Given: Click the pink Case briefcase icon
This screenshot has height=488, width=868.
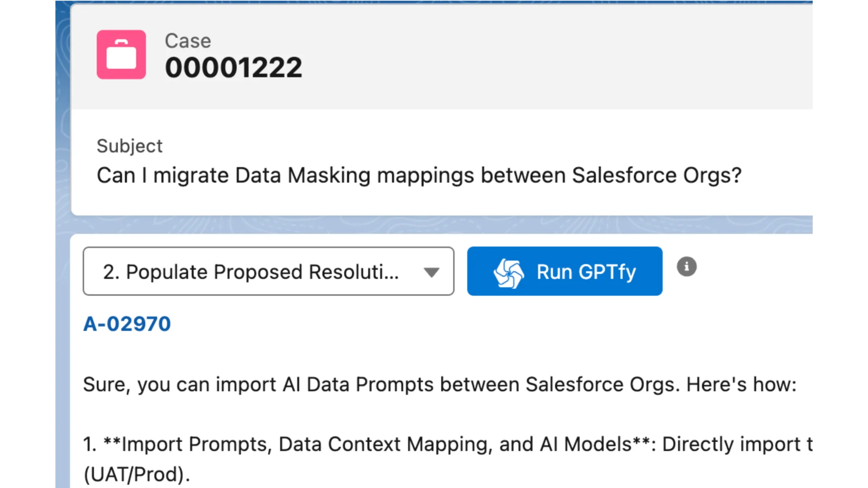Looking at the screenshot, I should 121,55.
